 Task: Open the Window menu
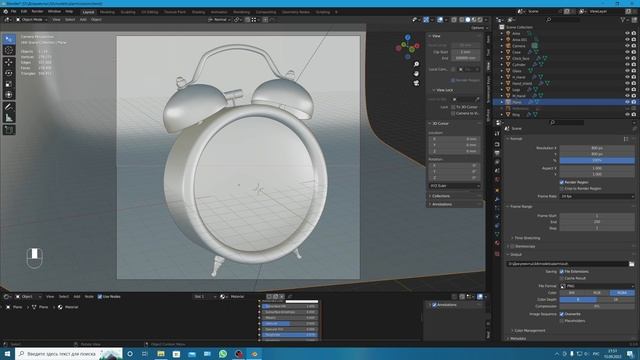(x=54, y=11)
